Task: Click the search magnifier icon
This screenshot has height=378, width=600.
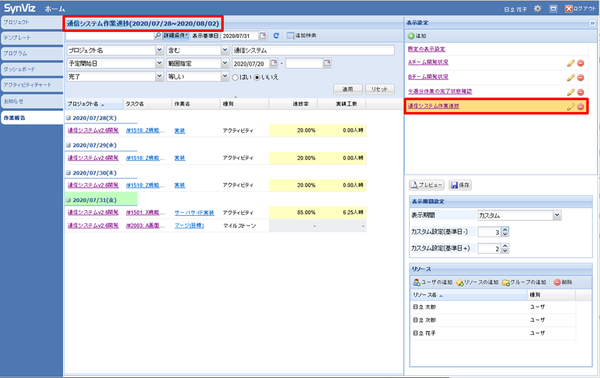Action: click(x=157, y=36)
